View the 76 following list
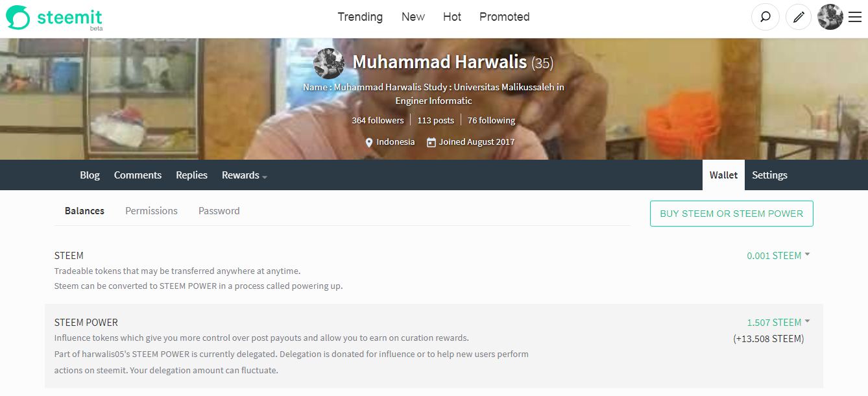Viewport: 868px width, 396px height. click(x=491, y=120)
